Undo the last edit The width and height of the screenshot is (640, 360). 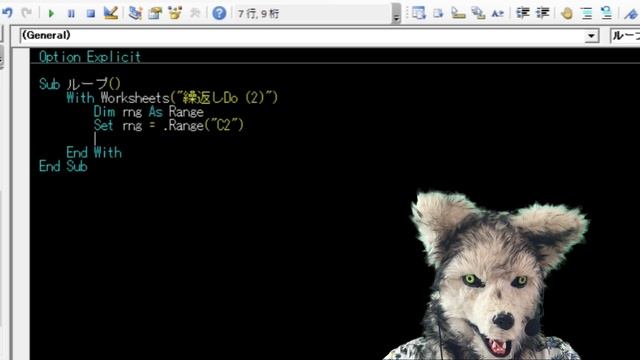click(x=7, y=13)
